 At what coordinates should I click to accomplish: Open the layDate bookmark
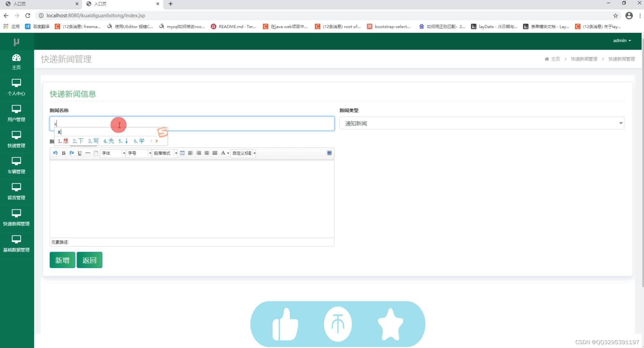pos(494,26)
